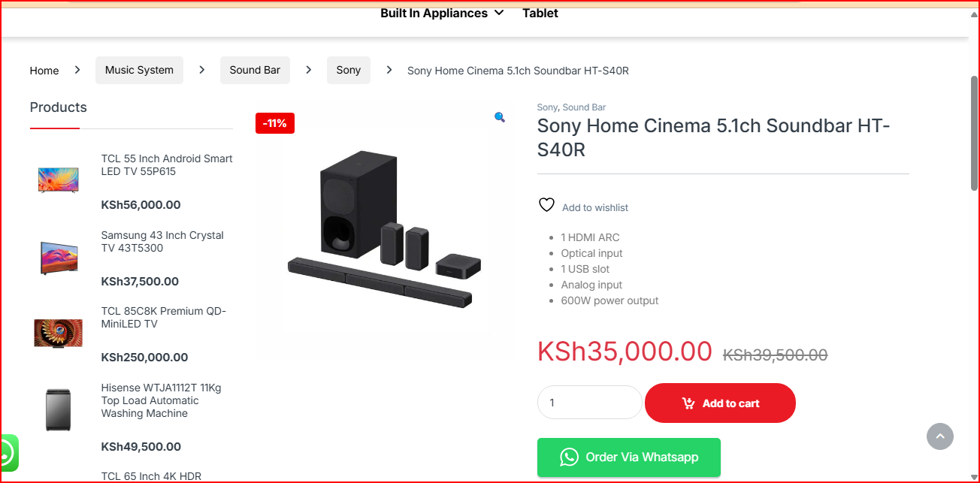Open the Sound Bar category link above title
The image size is (980, 483).
[x=584, y=107]
